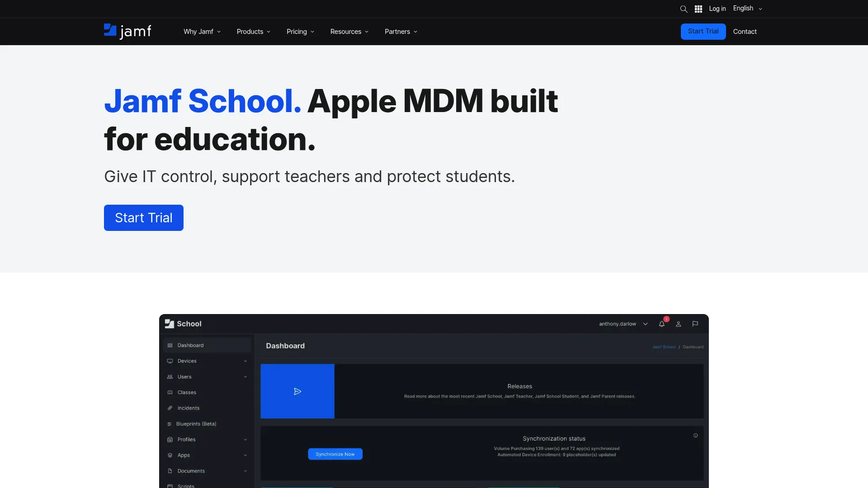Image resolution: width=868 pixels, height=488 pixels.
Task: Expand the Pricing menu
Action: pos(300,32)
